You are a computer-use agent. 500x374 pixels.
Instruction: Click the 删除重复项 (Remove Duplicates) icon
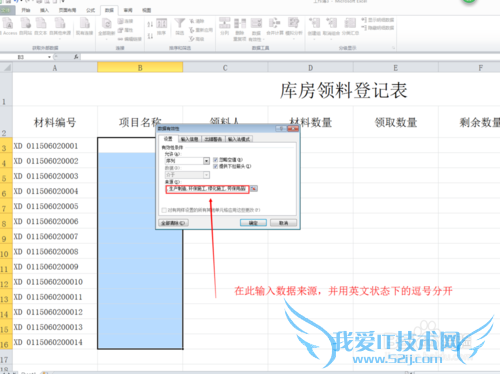click(240, 29)
